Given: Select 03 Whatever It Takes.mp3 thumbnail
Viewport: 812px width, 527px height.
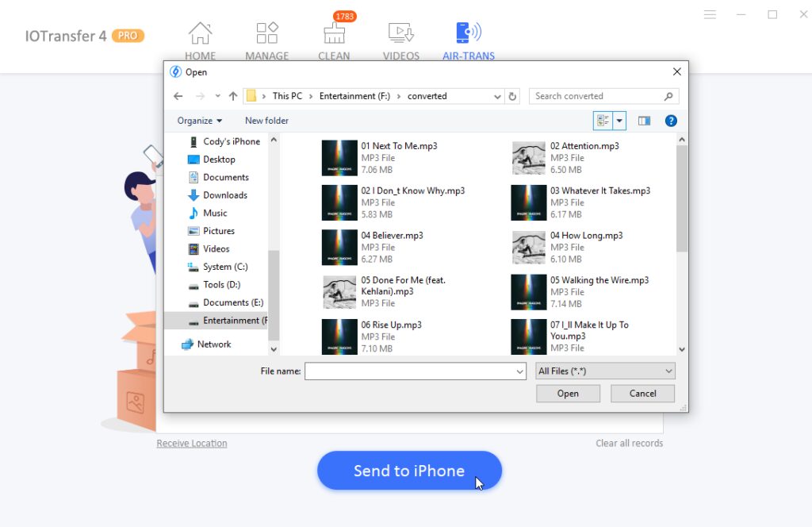Looking at the screenshot, I should click(x=529, y=202).
